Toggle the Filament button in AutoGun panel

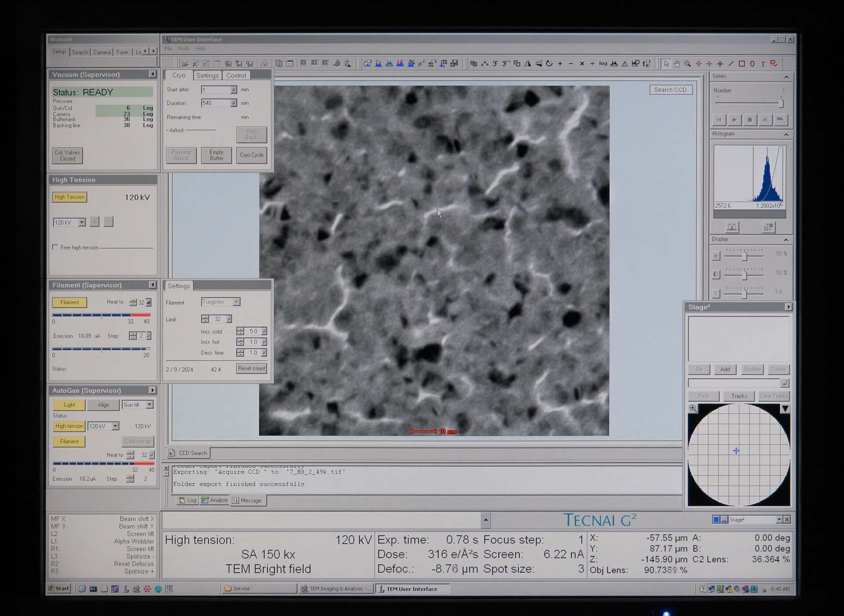tap(69, 442)
